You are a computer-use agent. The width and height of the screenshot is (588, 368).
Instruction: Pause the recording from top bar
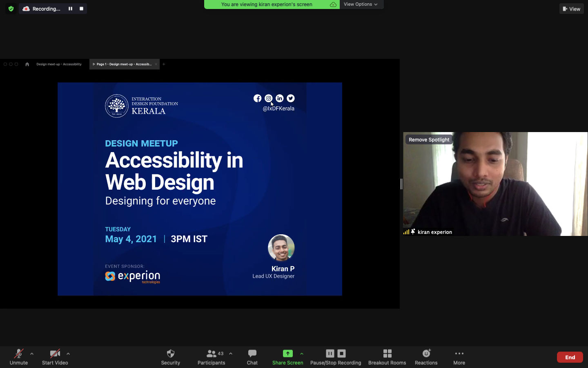coord(70,9)
